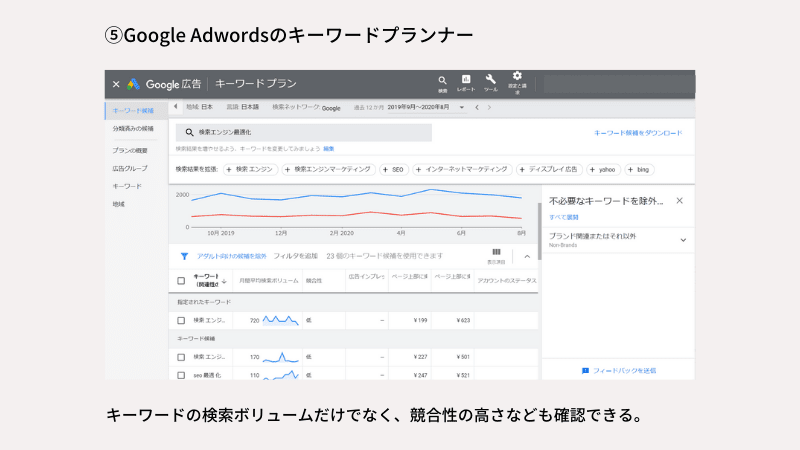This screenshot has height=450, width=800.
Task: Click the keyword search input field
Action: [x=304, y=132]
